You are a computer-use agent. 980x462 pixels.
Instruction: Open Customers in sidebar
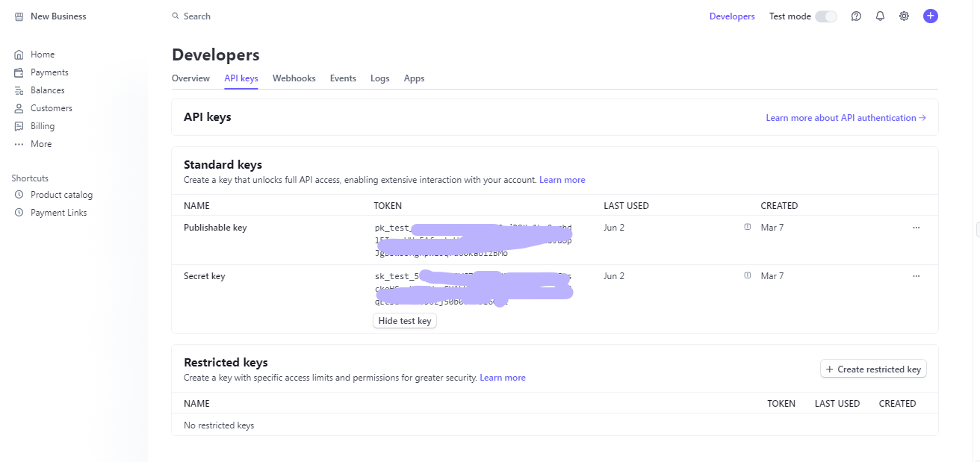(x=52, y=108)
